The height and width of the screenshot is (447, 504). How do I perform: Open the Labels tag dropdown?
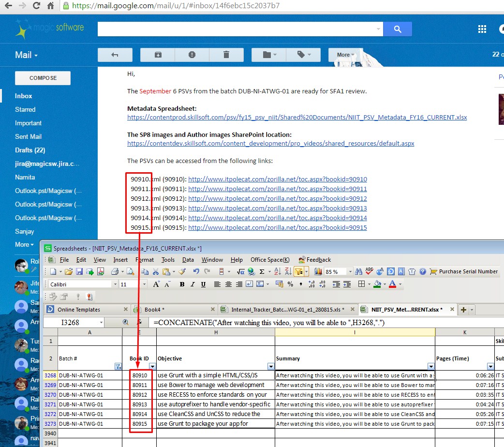click(x=304, y=55)
